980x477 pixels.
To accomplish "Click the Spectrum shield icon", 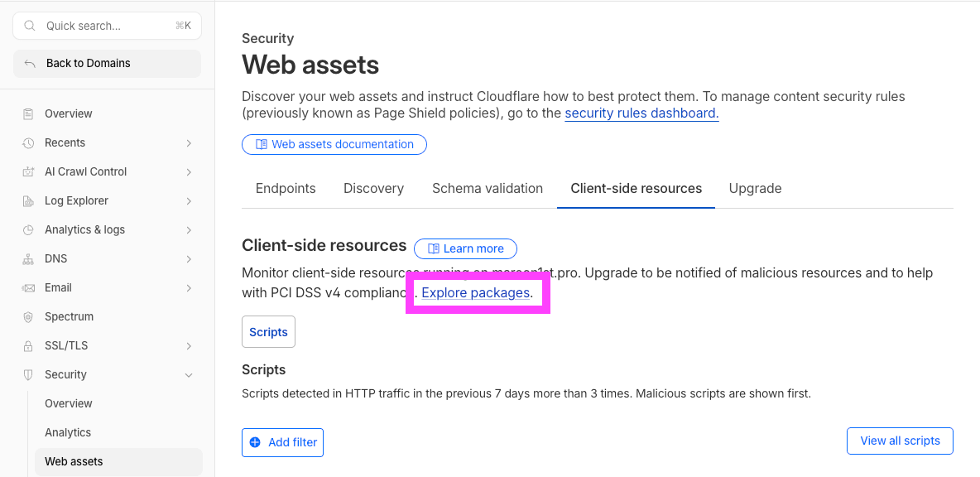I will tap(29, 316).
